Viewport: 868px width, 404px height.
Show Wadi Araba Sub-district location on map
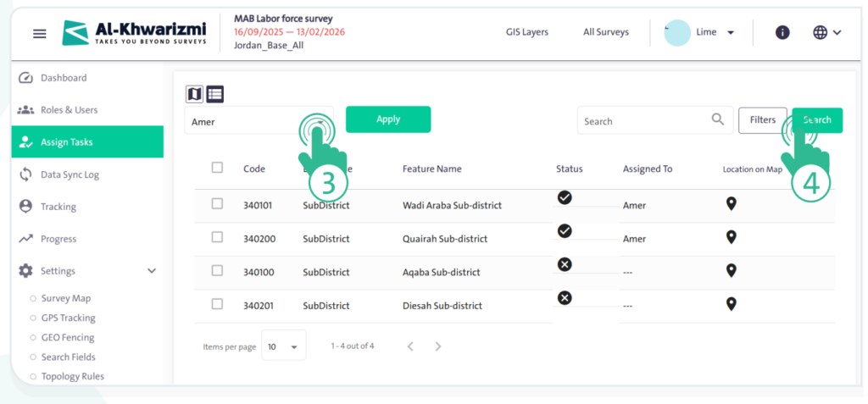point(731,204)
